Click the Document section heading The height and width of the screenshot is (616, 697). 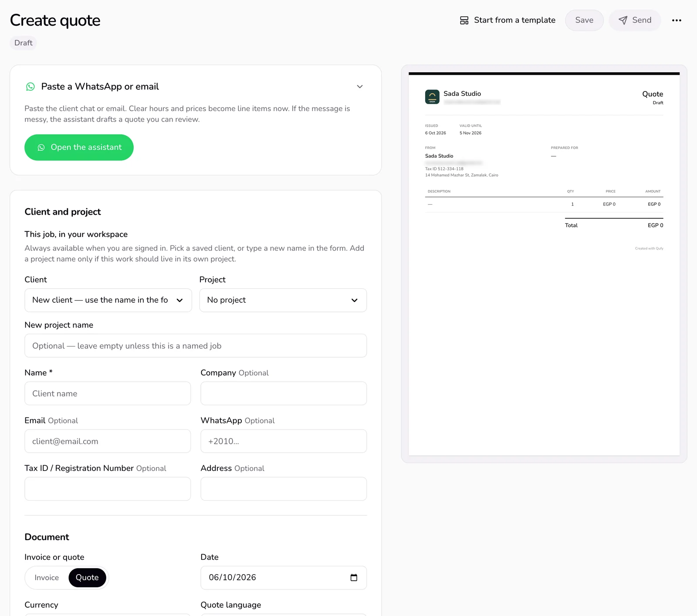click(47, 537)
